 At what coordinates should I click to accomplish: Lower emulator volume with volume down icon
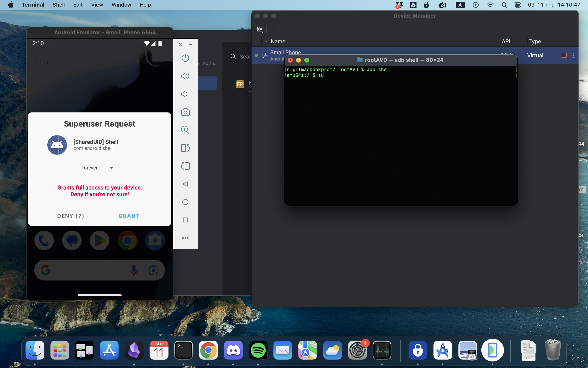pos(184,94)
